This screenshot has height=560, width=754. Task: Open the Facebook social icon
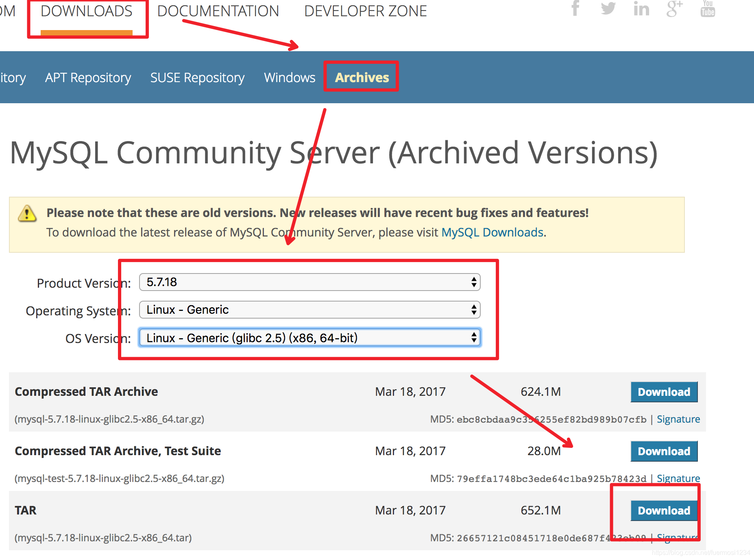tap(575, 8)
